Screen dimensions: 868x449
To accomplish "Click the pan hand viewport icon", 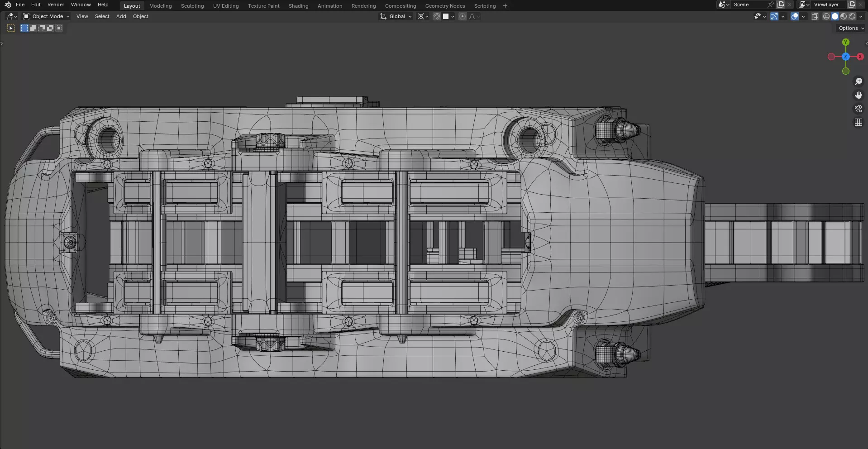I will tap(858, 95).
